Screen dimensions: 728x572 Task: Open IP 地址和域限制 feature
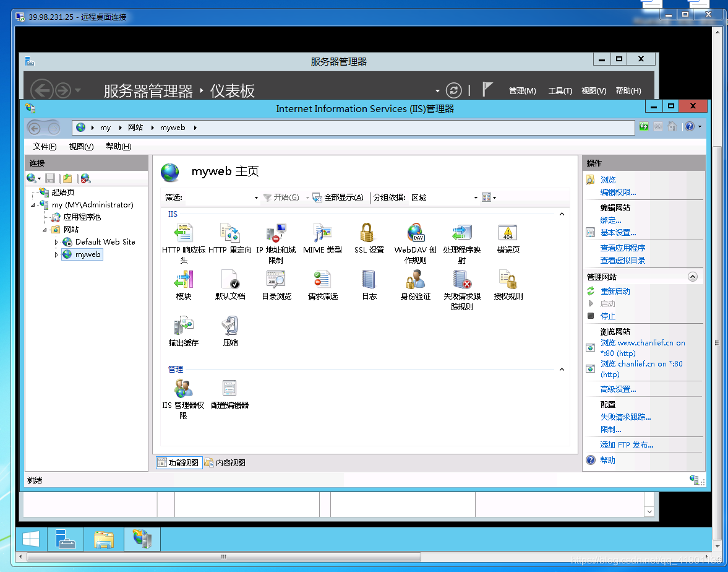tap(276, 243)
